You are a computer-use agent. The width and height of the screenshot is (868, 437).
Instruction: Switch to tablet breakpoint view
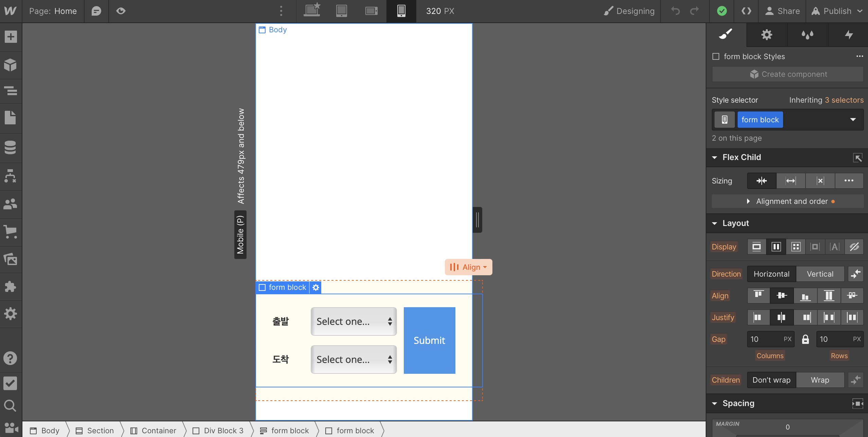tap(341, 11)
